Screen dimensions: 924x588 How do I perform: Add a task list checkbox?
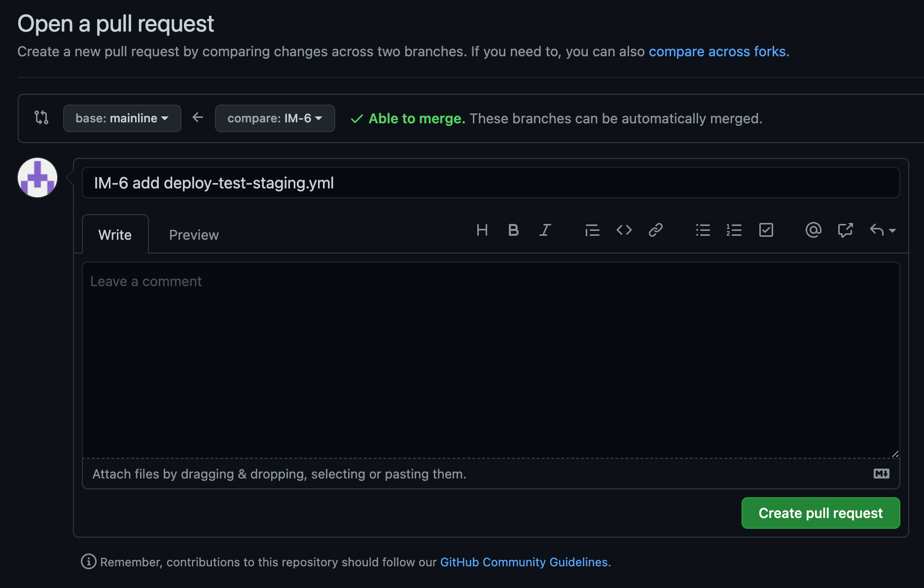pyautogui.click(x=766, y=230)
